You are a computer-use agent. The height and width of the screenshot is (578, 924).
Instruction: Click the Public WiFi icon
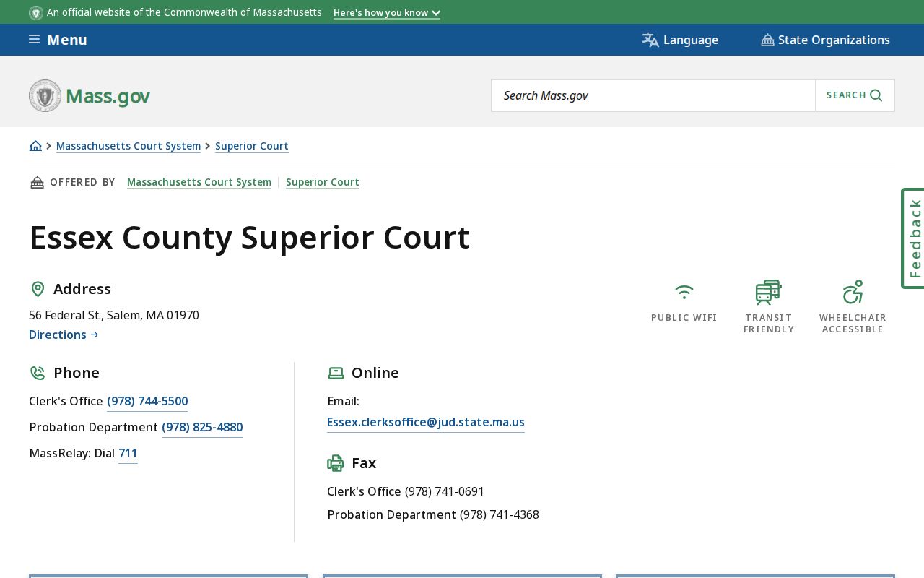tap(684, 292)
